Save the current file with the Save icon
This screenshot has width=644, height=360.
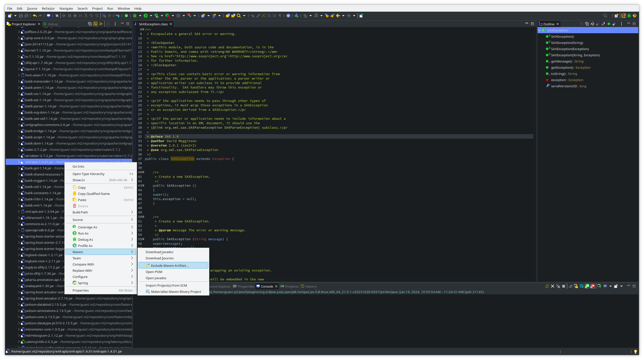pos(21,16)
